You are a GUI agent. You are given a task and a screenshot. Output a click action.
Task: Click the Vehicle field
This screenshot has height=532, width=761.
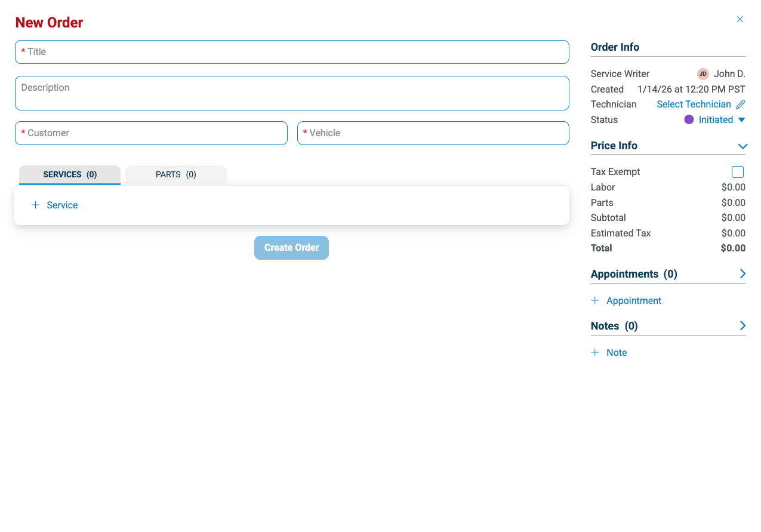433,133
